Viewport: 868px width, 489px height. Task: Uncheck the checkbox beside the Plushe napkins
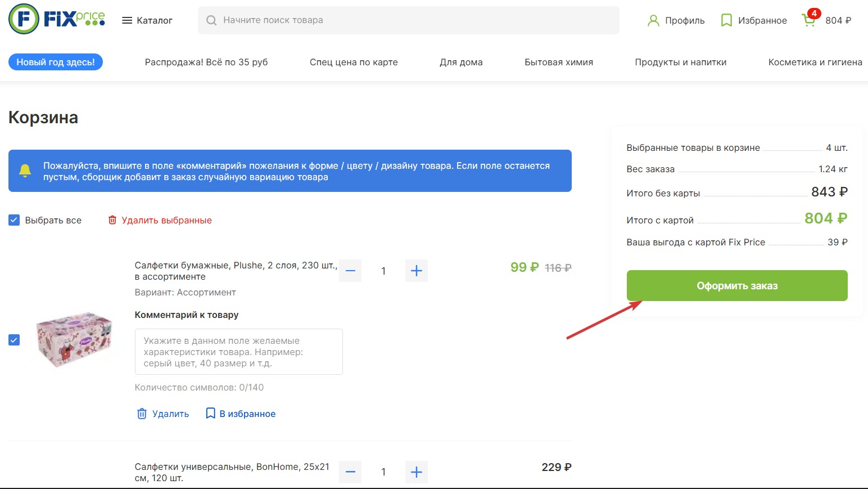[x=13, y=339]
